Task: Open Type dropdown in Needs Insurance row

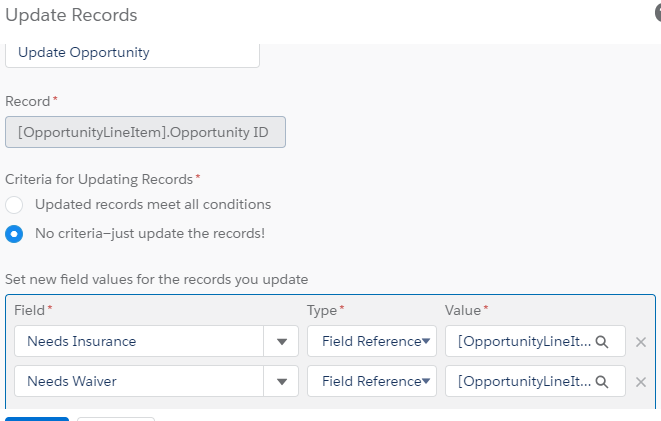Action: (x=371, y=341)
